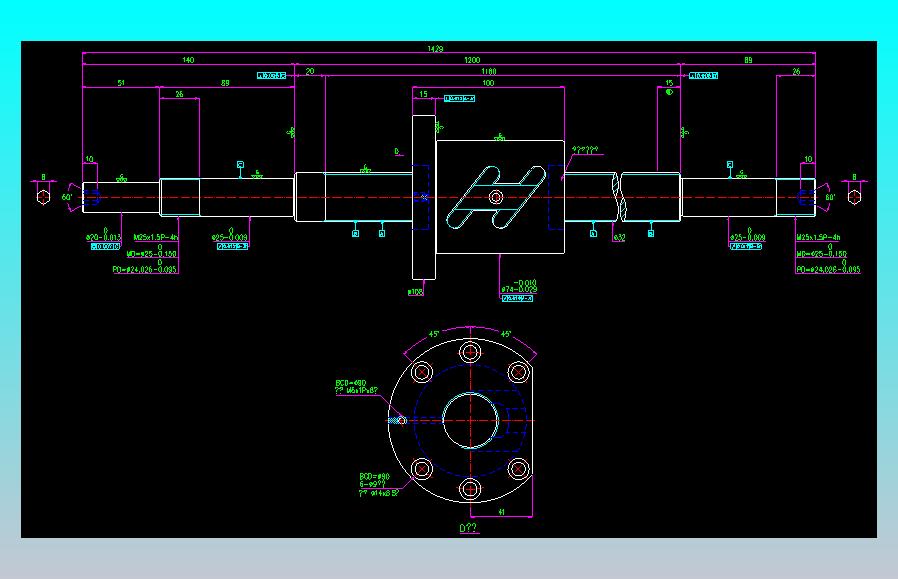Click the center bore circle in flange view
This screenshot has height=579, width=898.
(470, 420)
